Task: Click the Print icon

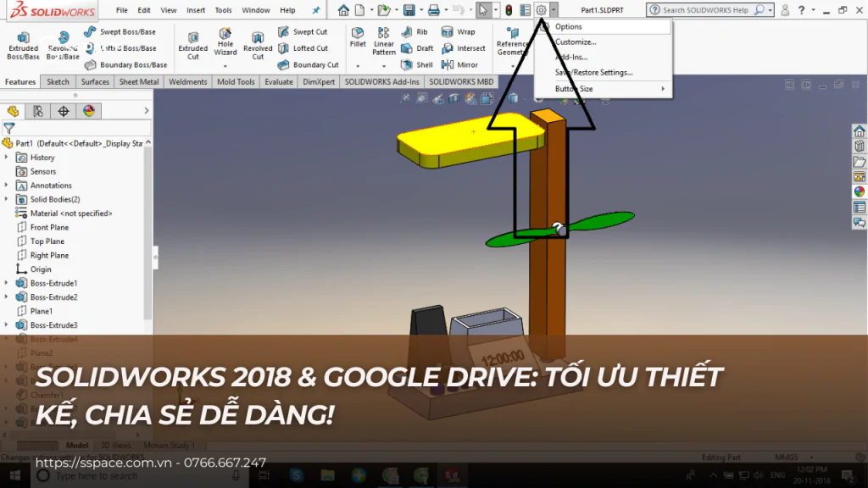Action: pos(434,10)
